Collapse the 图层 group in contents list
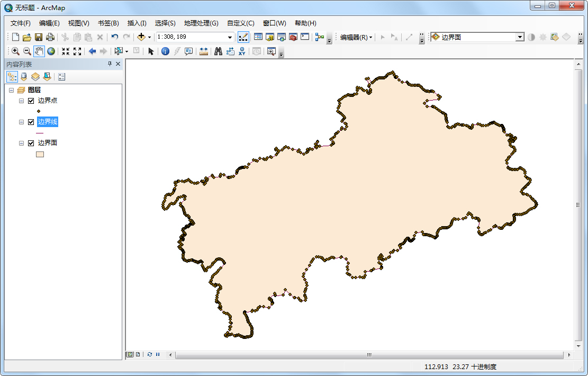588x376 pixels. pos(12,89)
